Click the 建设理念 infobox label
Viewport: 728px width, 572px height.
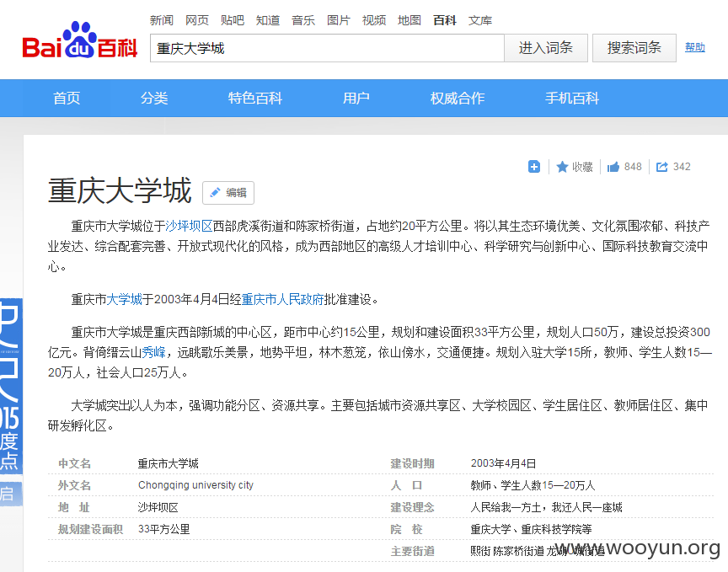tap(412, 507)
